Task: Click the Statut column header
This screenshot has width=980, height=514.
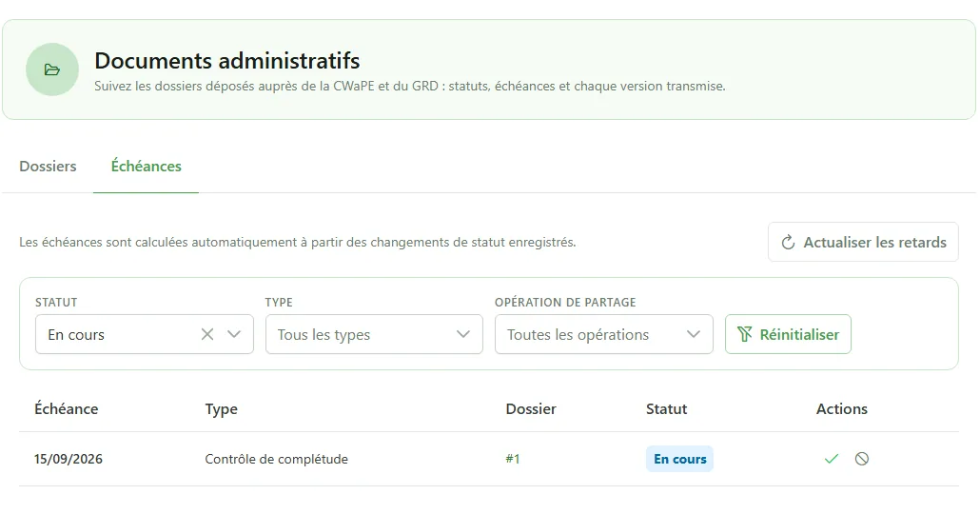Action: pos(666,409)
